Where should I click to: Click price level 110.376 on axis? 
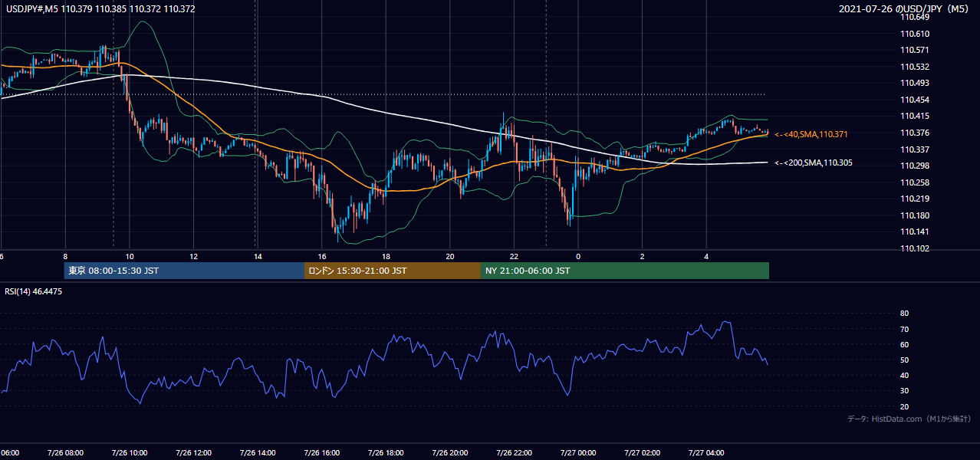pyautogui.click(x=915, y=133)
